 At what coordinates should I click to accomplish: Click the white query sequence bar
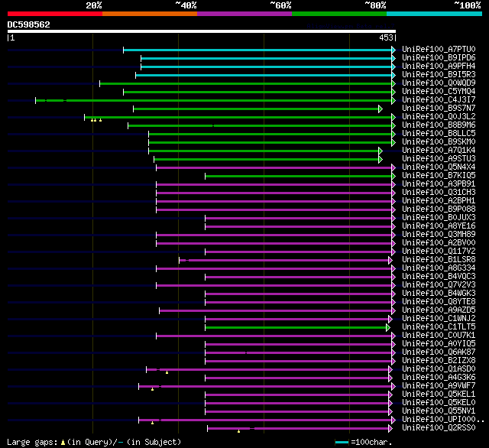(202, 31)
